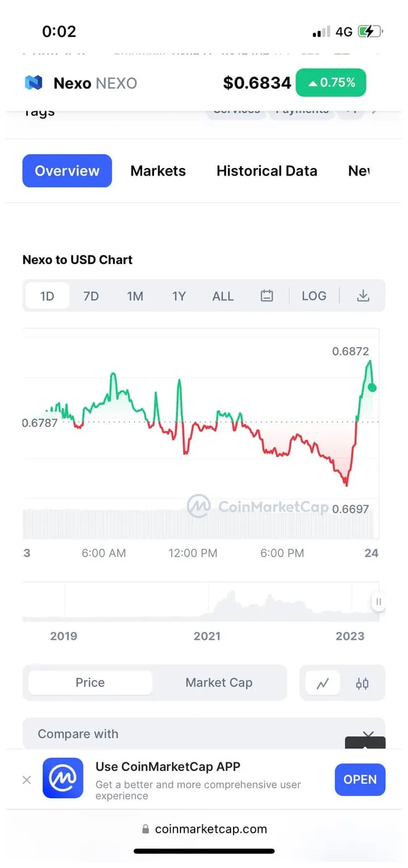
Task: Dismiss app banner with the X
Action: (26, 780)
